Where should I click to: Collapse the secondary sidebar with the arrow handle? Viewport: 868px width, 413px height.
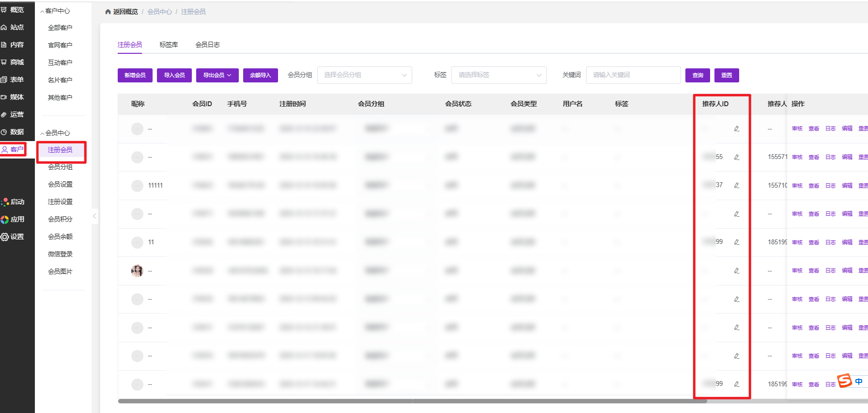(x=94, y=216)
